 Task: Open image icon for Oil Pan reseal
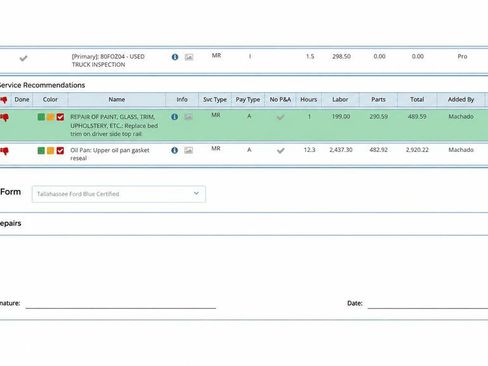coord(188,150)
